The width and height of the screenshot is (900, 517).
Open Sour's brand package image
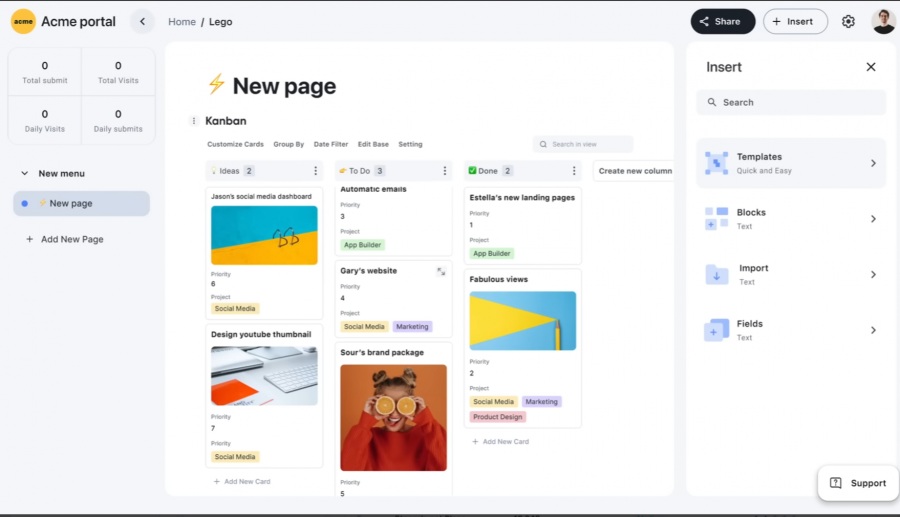(x=393, y=418)
